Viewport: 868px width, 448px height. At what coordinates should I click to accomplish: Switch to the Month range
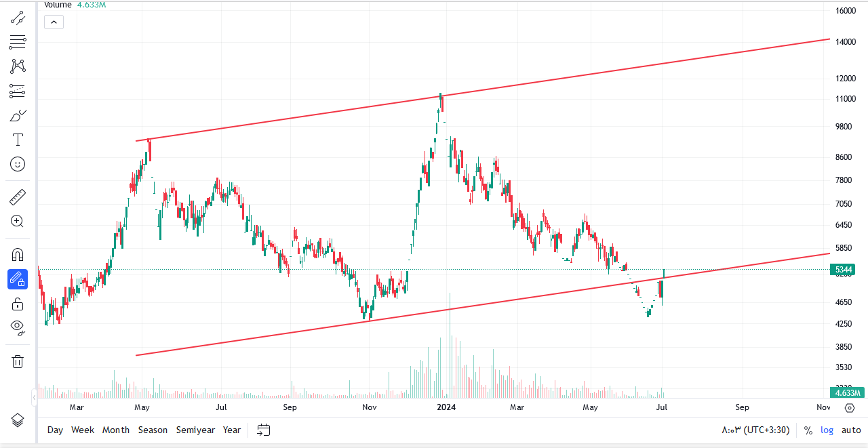click(x=116, y=430)
